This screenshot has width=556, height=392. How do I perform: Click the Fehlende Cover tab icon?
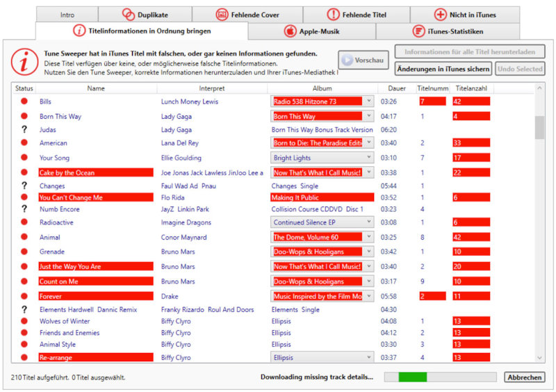(222, 15)
